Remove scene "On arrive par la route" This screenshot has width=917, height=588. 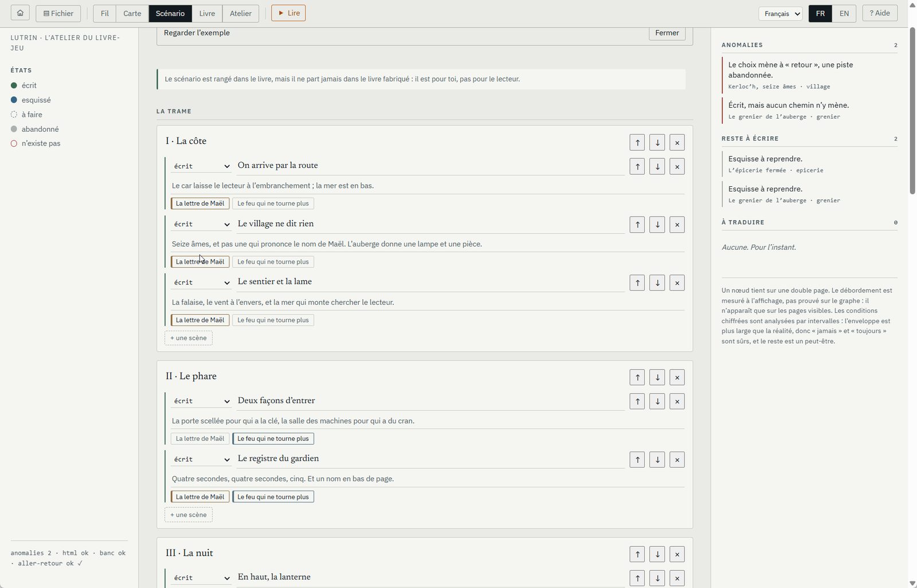(x=677, y=167)
